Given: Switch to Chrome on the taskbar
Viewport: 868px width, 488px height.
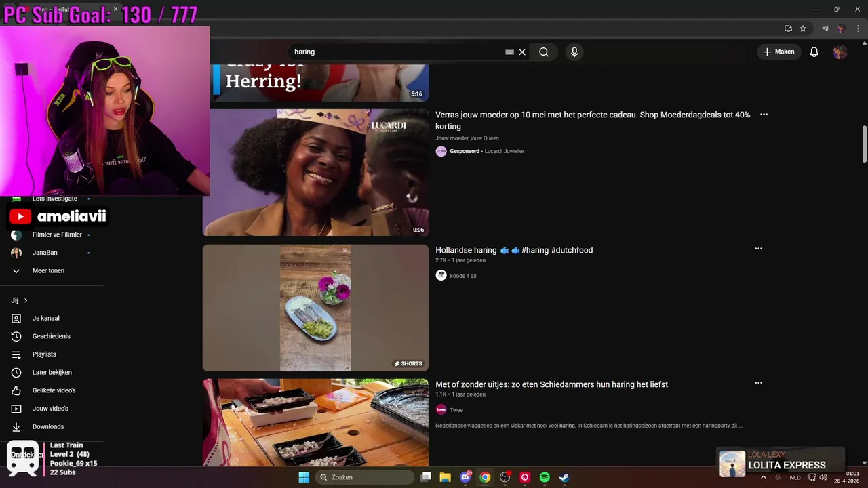Looking at the screenshot, I should coord(485,477).
